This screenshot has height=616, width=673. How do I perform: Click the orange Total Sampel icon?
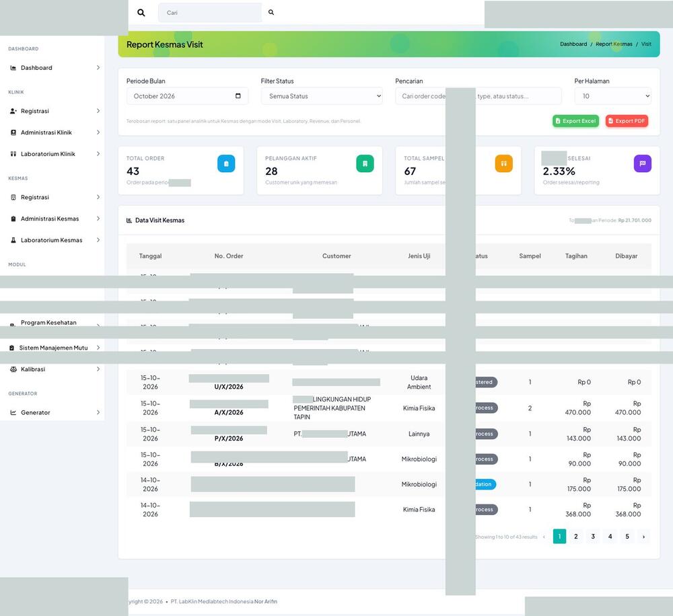[x=504, y=163]
